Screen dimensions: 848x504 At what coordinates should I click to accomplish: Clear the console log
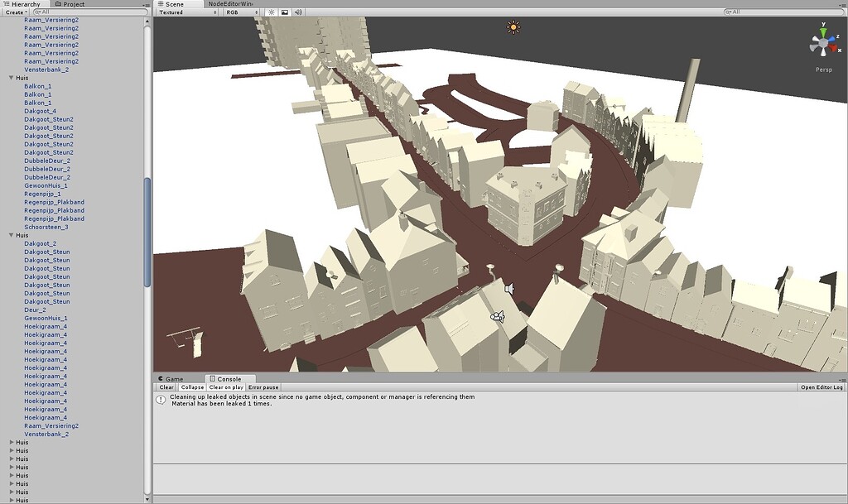[x=166, y=387]
